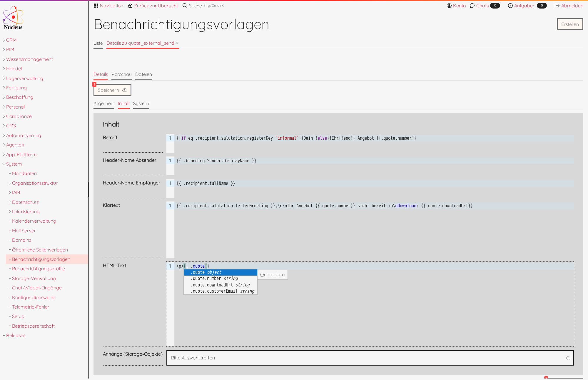Click the Konto user icon
Image resolution: width=588 pixels, height=380 pixels.
point(449,6)
